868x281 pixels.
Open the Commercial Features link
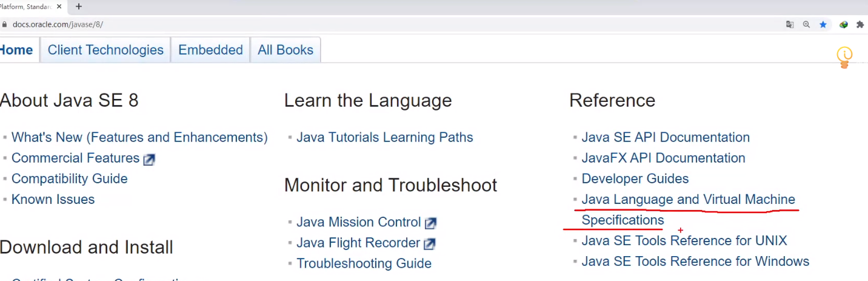76,158
